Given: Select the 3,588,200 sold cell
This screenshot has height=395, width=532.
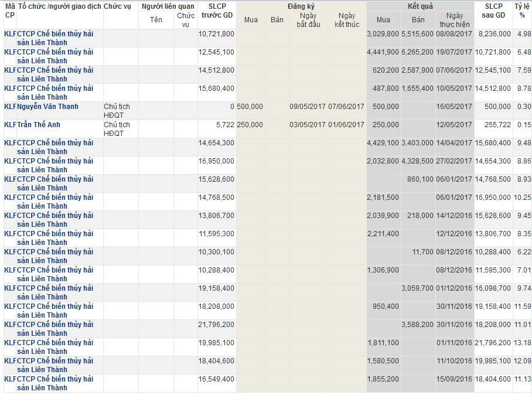Looking at the screenshot, I should (x=417, y=325).
